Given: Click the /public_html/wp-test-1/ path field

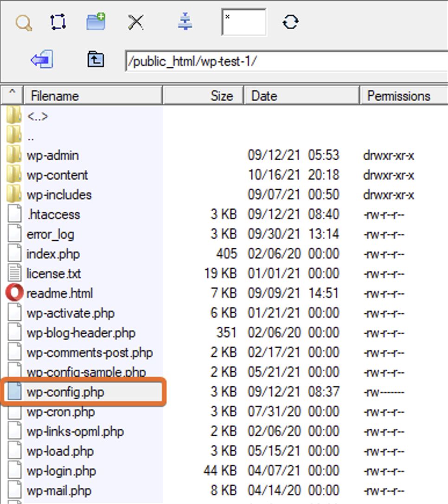Looking at the screenshot, I should [x=287, y=61].
